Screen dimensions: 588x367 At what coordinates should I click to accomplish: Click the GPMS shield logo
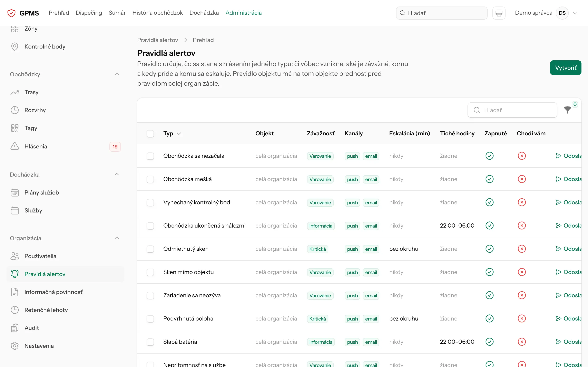click(x=11, y=13)
